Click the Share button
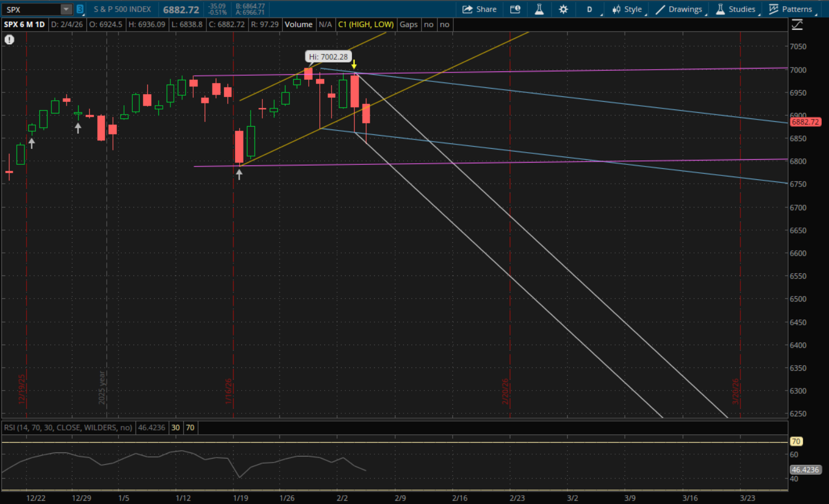 pos(479,9)
